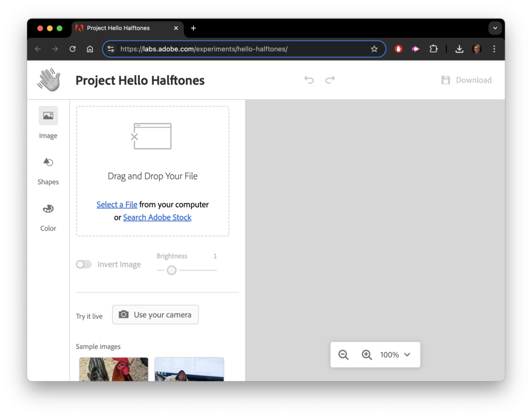Go to browser home page
This screenshot has height=417, width=532.
coord(90,49)
